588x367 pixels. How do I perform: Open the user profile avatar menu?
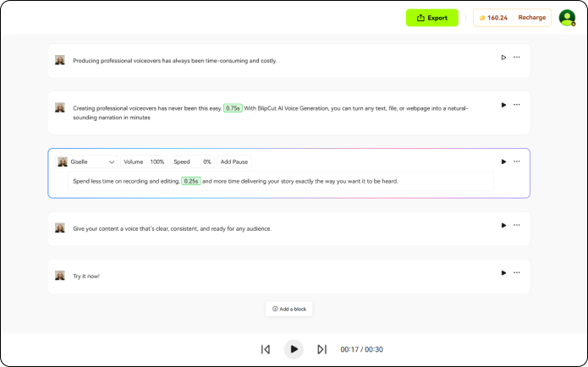tap(567, 18)
